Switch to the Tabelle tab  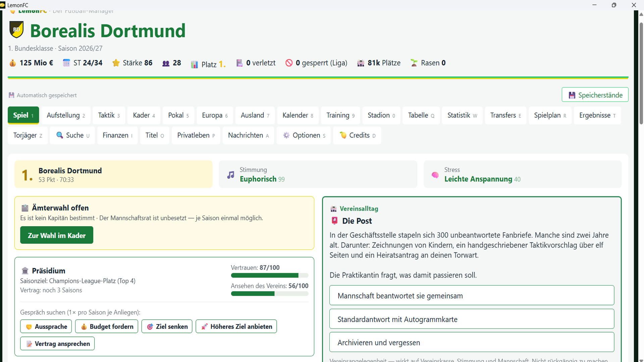421,115
